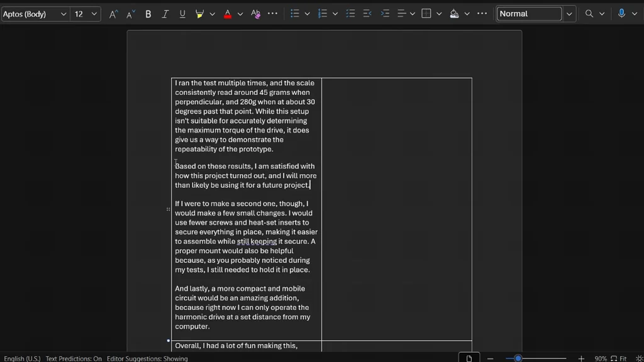The width and height of the screenshot is (644, 362).
Task: Toggle bold formatting
Action: tap(148, 14)
